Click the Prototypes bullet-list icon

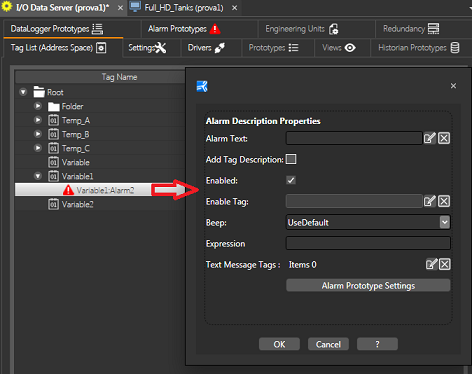tap(293, 48)
